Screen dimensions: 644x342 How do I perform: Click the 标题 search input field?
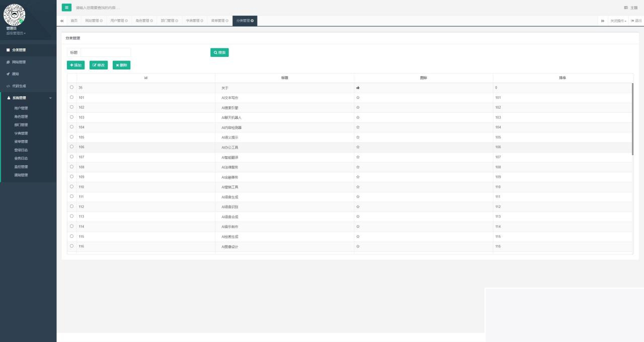click(x=106, y=52)
